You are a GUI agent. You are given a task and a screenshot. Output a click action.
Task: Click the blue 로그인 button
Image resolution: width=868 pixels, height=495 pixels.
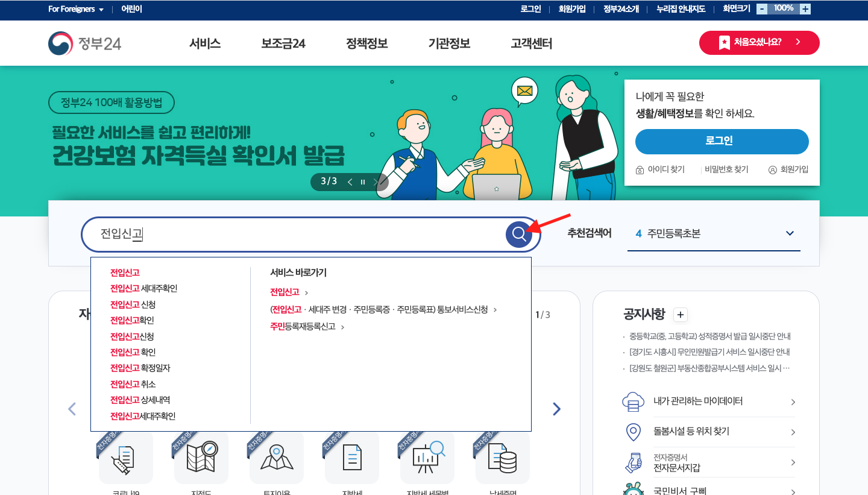pyautogui.click(x=722, y=142)
